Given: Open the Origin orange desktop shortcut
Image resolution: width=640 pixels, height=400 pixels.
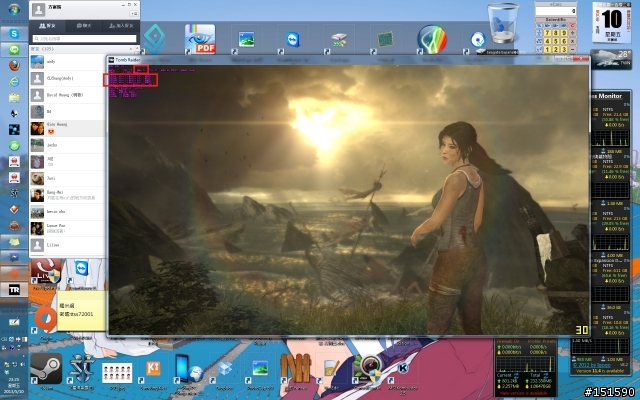Looking at the screenshot, I should pos(46,318).
